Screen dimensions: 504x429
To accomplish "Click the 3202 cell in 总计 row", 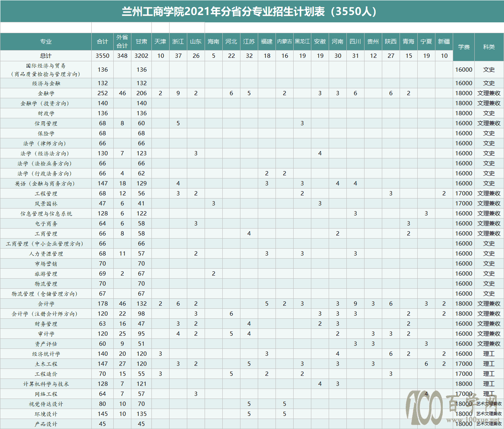I will point(141,56).
